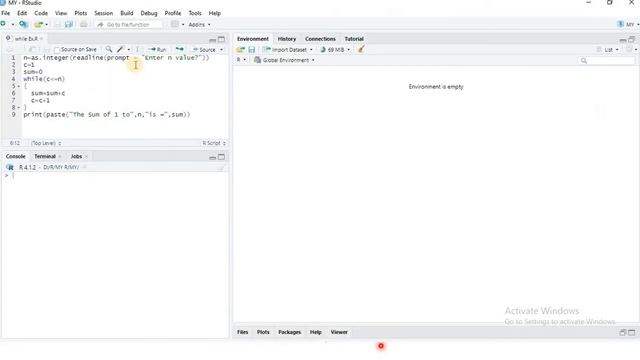Click Load workspace icon in Environment pane

pos(240,49)
